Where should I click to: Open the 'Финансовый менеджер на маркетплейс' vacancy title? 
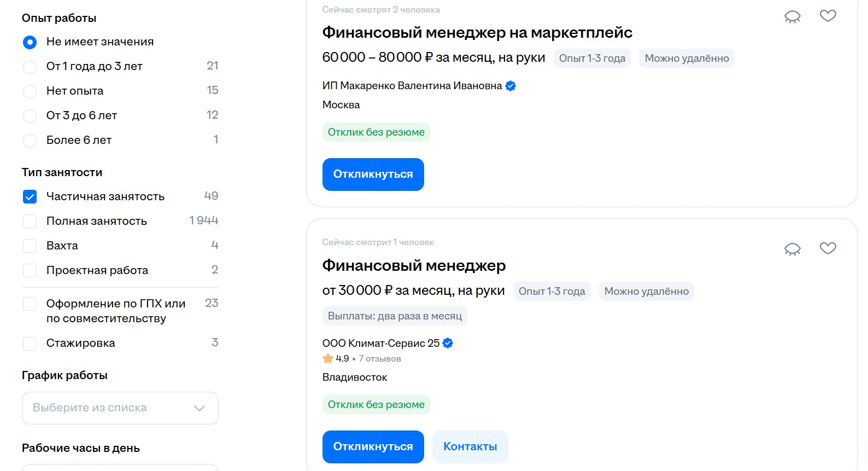point(477,33)
